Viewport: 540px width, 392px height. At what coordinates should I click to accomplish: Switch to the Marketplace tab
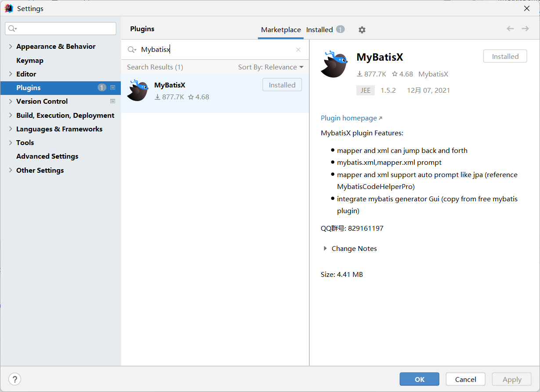pyautogui.click(x=281, y=30)
